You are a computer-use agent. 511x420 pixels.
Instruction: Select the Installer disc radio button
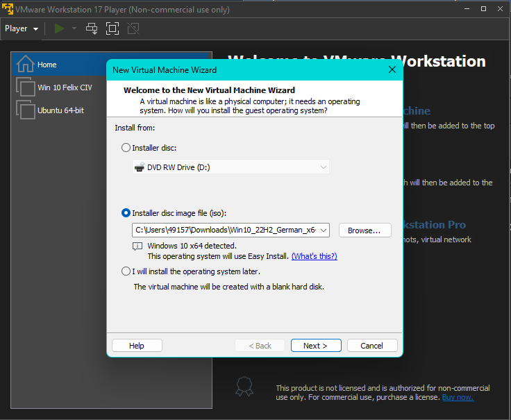(126, 148)
